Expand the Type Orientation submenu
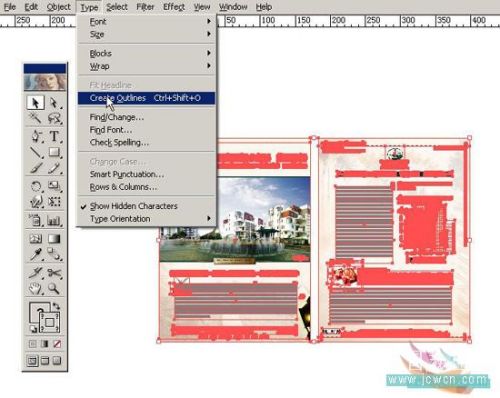Screen dimensions: 500x398 tap(147, 219)
